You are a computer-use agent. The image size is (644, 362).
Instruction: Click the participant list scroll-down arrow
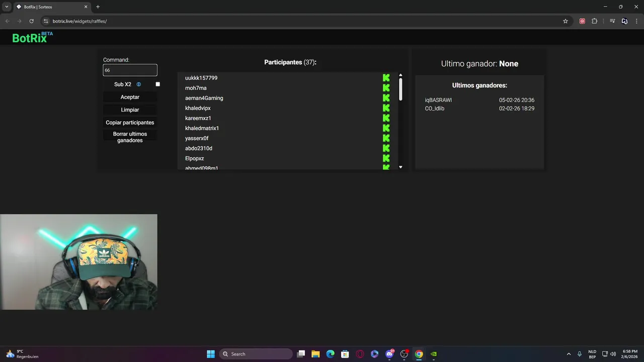[x=400, y=167]
